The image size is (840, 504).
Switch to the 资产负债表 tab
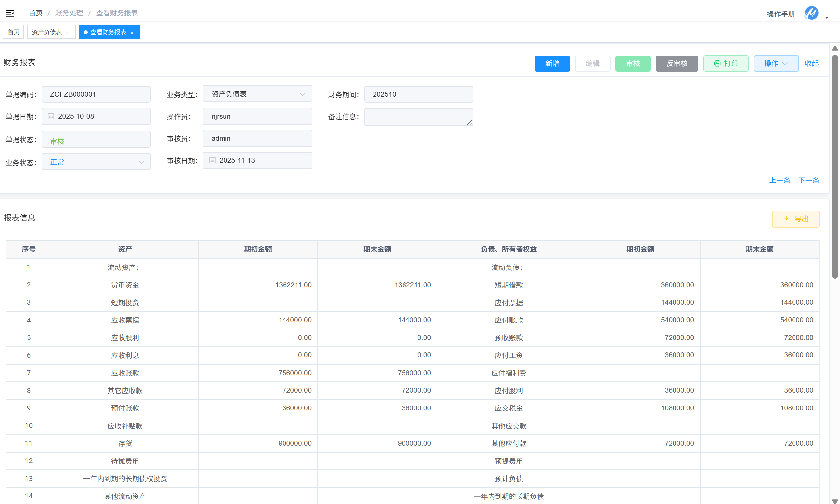point(47,32)
